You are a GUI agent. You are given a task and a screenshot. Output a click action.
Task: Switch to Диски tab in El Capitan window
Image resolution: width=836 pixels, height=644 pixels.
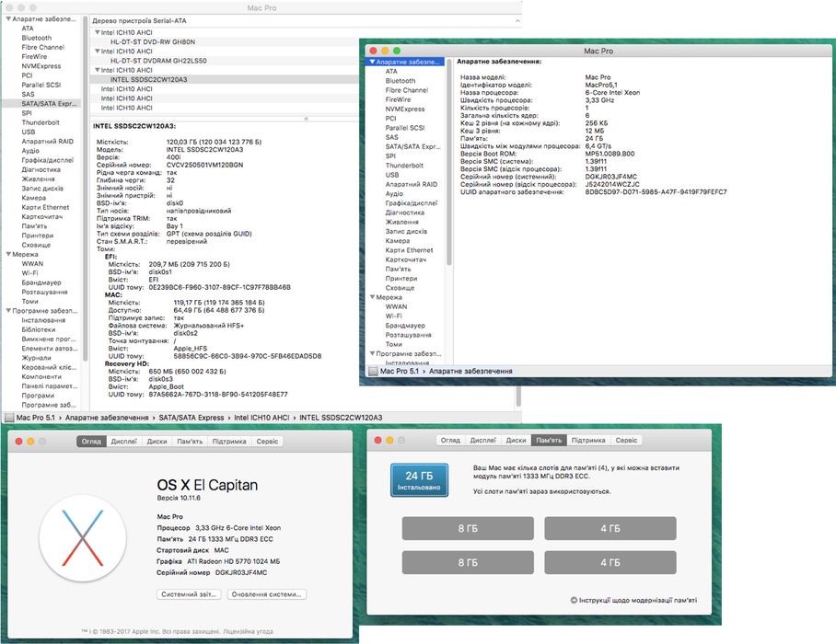[157, 442]
